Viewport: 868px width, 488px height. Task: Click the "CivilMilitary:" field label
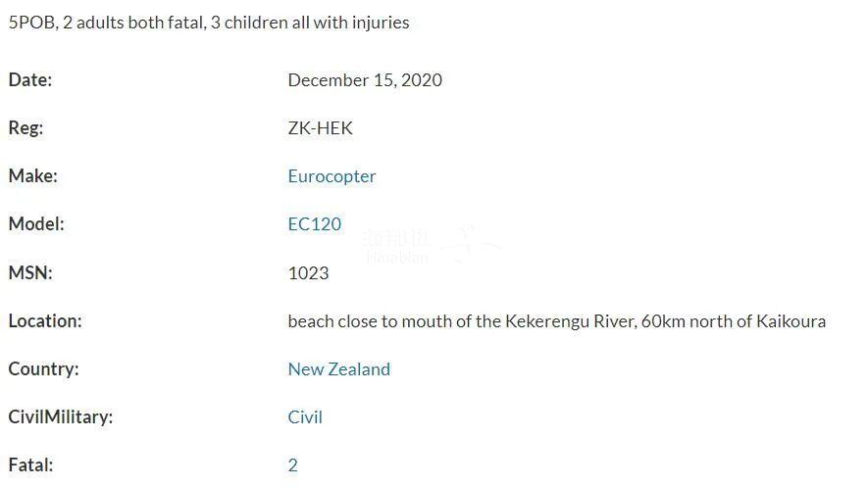coord(60,417)
